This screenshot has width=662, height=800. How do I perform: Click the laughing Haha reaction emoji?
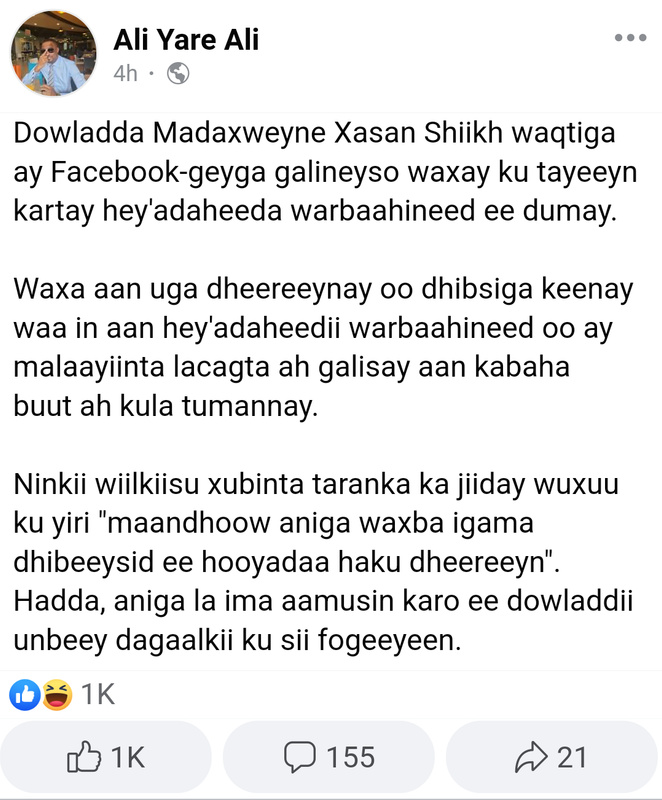pyautogui.click(x=57, y=694)
